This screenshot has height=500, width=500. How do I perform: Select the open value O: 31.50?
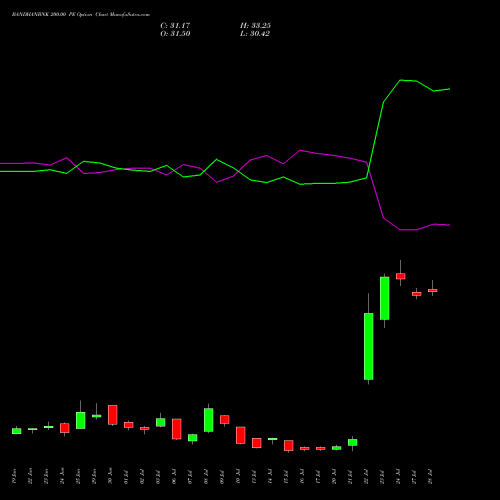coord(175,34)
